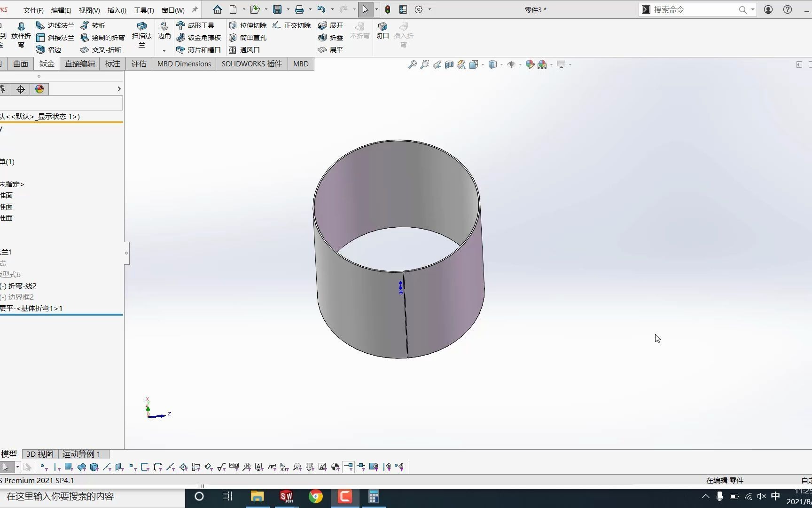
Task: Select the 斜接法兰 (Miter Flange) tool
Action: (55, 38)
